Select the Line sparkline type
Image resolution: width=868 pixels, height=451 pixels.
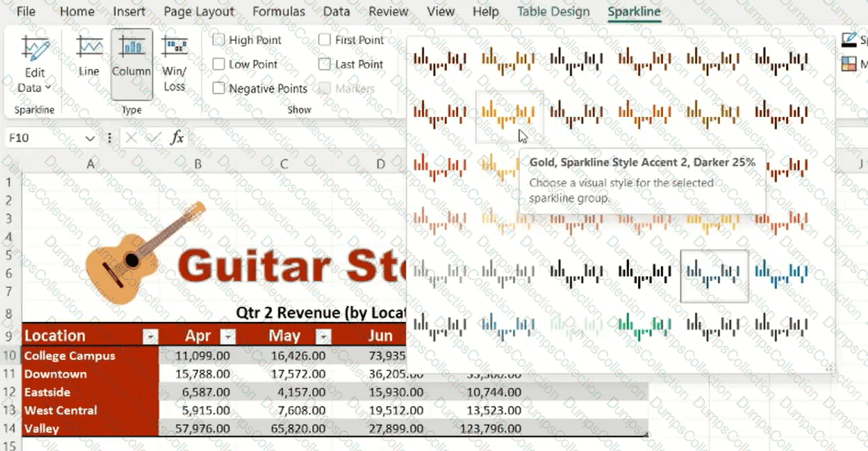(89, 57)
